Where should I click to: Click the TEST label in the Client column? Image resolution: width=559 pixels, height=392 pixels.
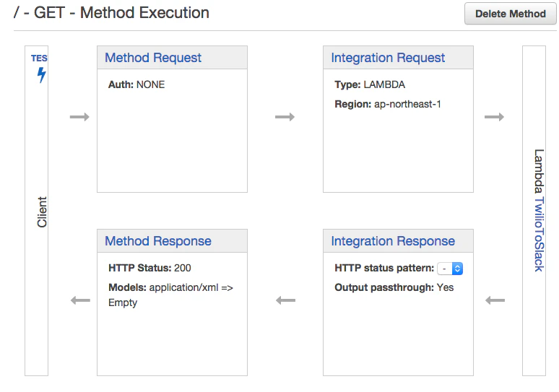[39, 58]
